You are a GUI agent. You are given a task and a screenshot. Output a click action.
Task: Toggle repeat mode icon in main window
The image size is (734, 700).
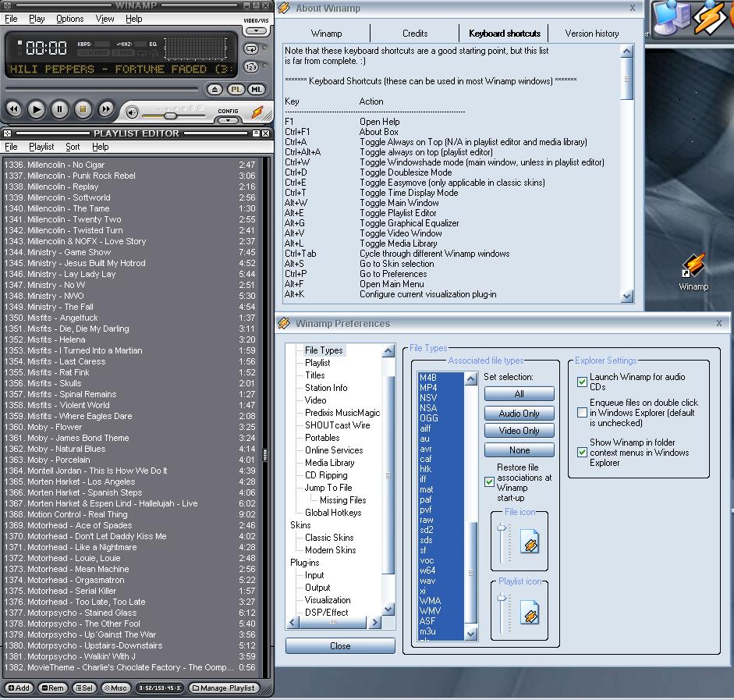click(x=251, y=48)
